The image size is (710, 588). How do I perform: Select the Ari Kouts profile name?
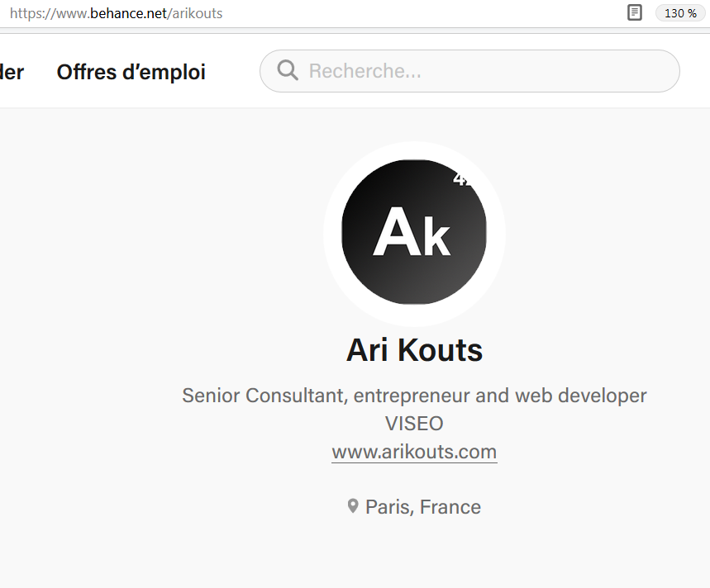pyautogui.click(x=414, y=350)
